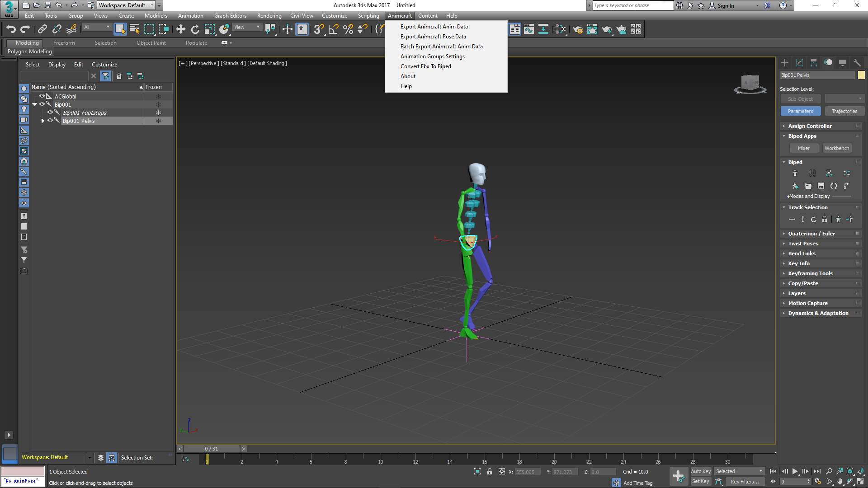Open the Render Setup teapot icon
This screenshot has height=488, width=868.
coord(577,29)
